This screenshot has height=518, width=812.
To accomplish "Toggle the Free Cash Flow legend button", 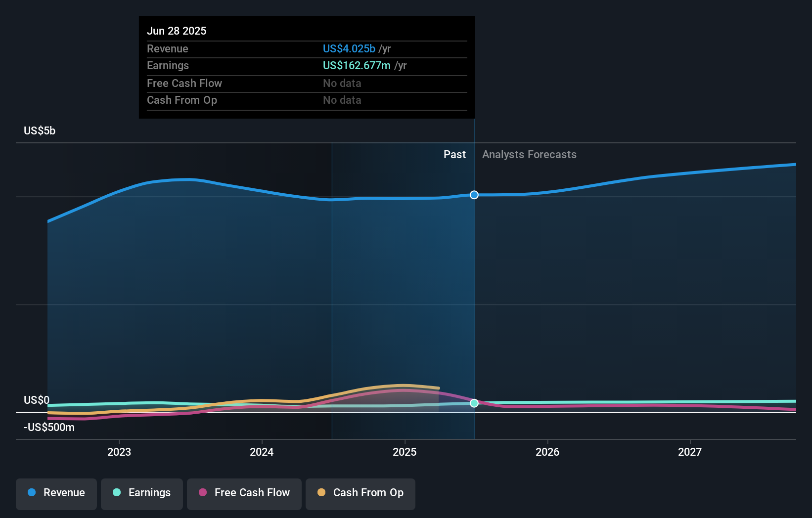I will click(244, 494).
